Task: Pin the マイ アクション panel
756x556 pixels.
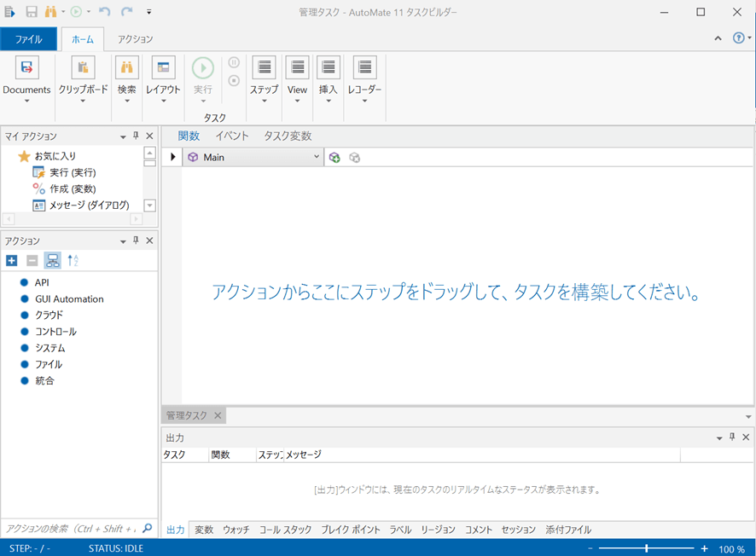Action: point(136,136)
